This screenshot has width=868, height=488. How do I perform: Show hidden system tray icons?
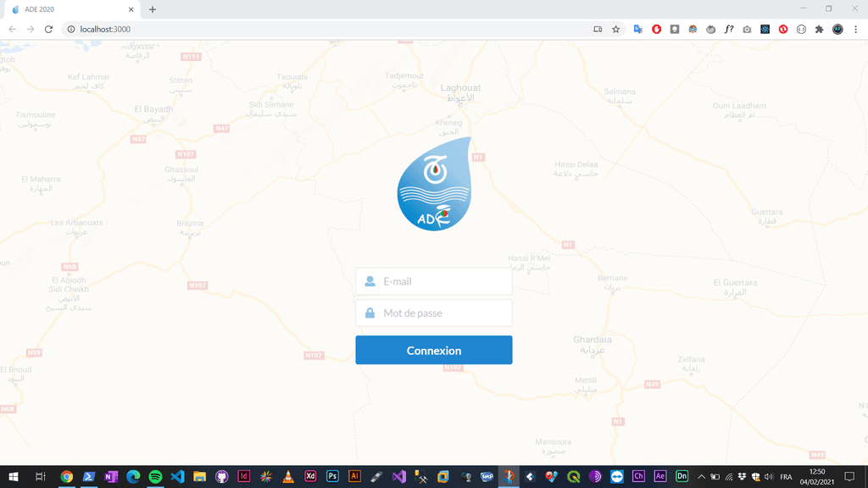pyautogui.click(x=701, y=477)
